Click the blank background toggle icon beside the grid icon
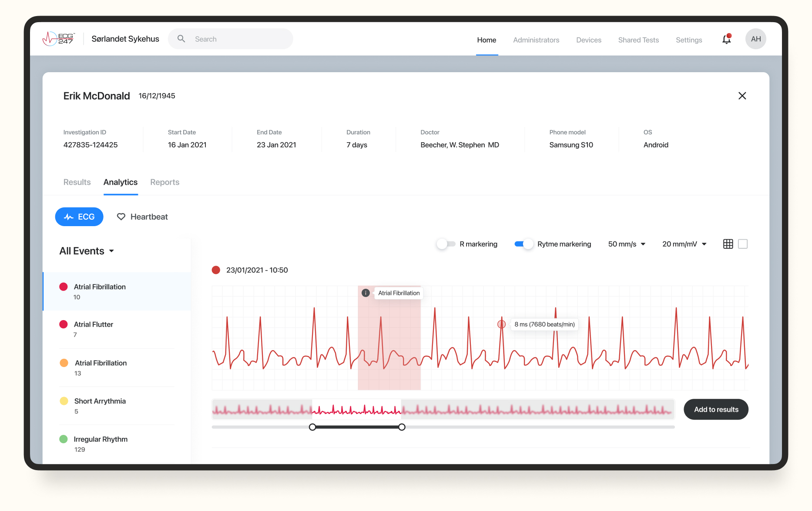Viewport: 812px width, 511px height. click(x=743, y=244)
